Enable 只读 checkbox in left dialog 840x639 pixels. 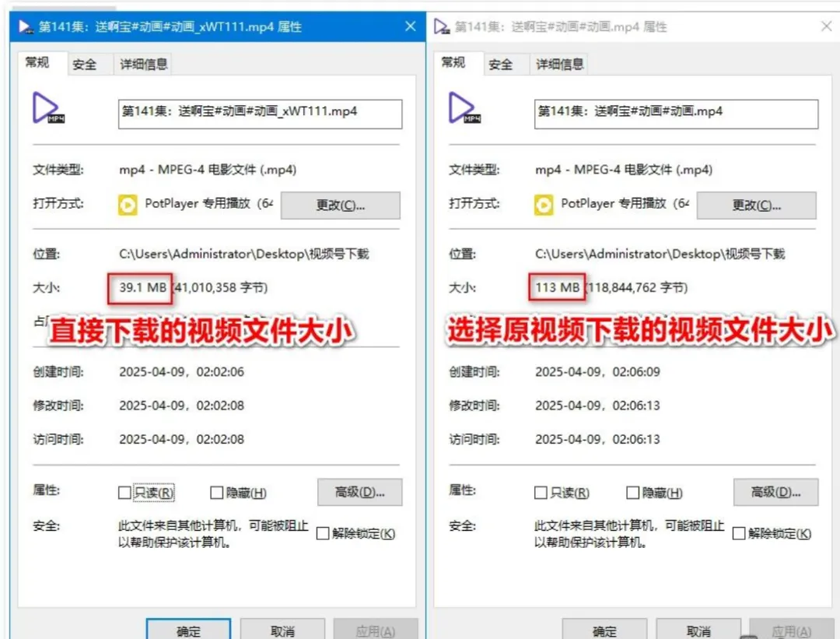tap(124, 492)
